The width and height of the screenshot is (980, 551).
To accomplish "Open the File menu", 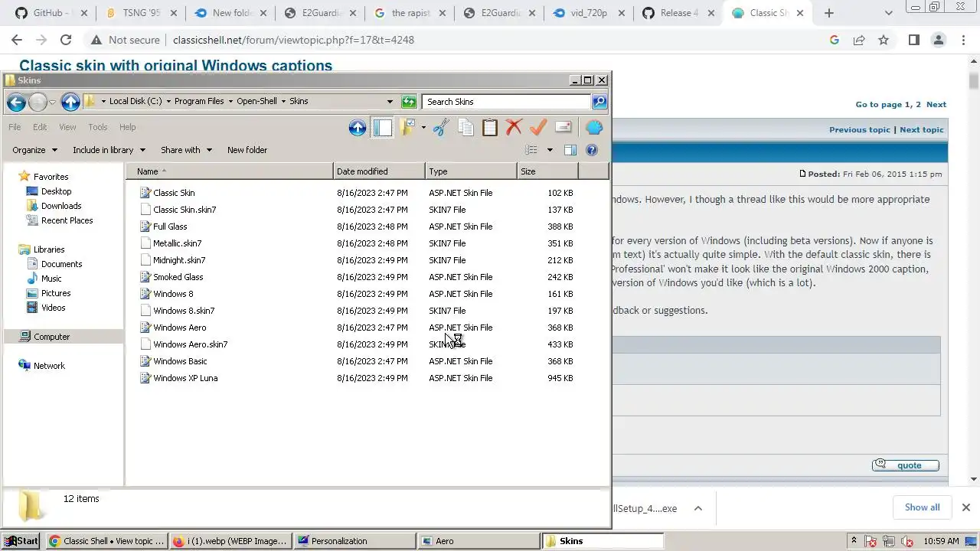I will coord(15,127).
